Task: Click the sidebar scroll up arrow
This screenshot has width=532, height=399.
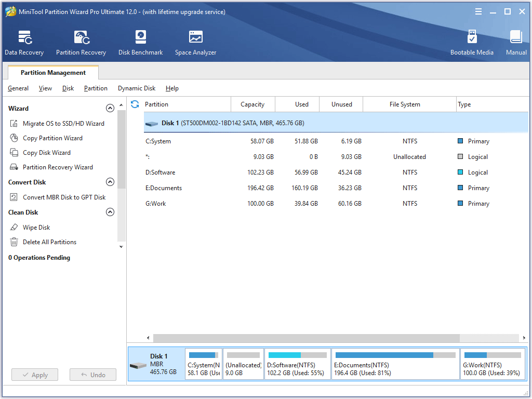Action: (x=121, y=105)
